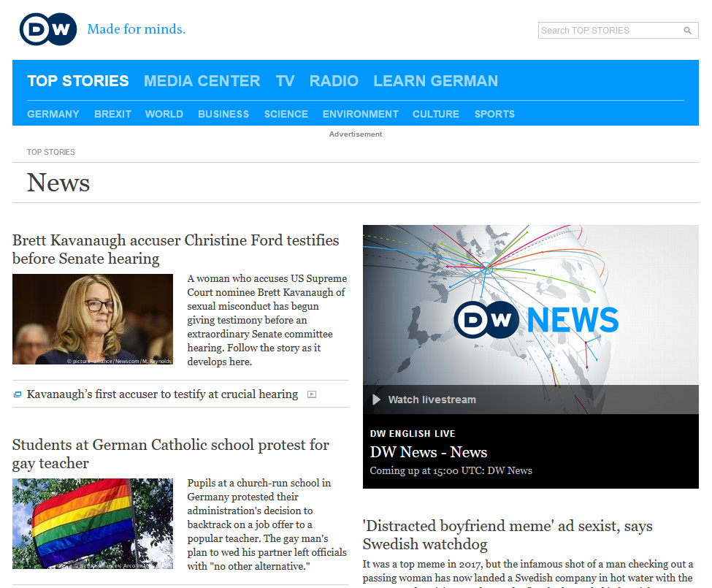Image resolution: width=712 pixels, height=588 pixels.
Task: Select the SPORTS section
Action: point(494,114)
